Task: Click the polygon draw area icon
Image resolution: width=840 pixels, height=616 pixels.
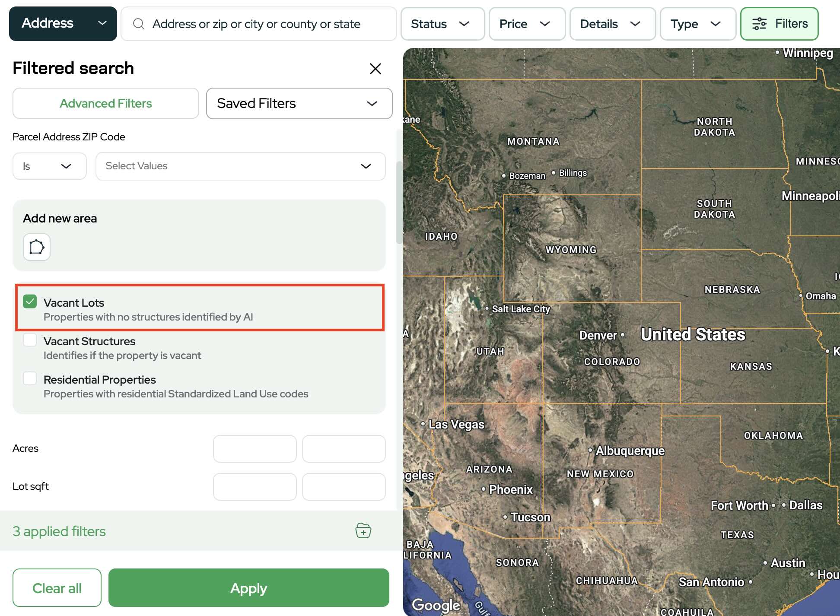Action: 37,247
